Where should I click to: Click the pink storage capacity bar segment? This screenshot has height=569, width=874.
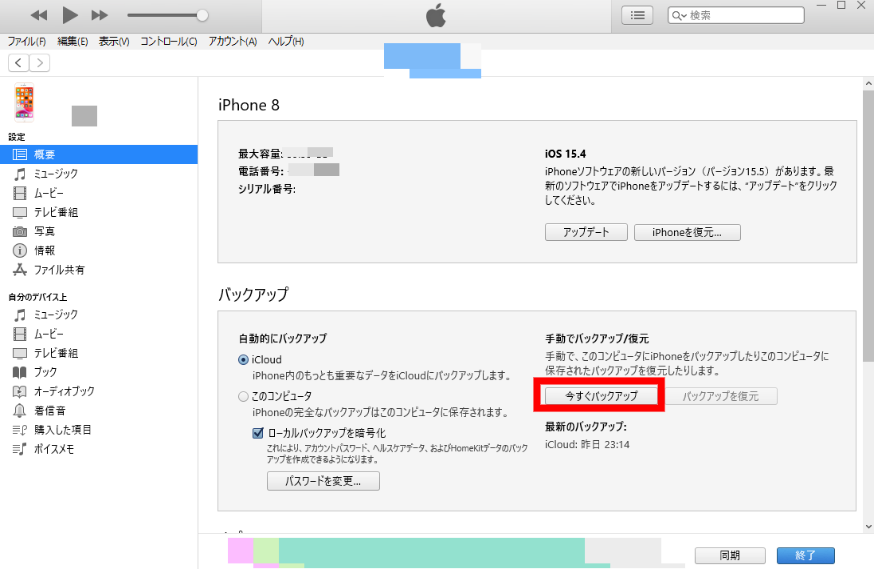(x=240, y=551)
